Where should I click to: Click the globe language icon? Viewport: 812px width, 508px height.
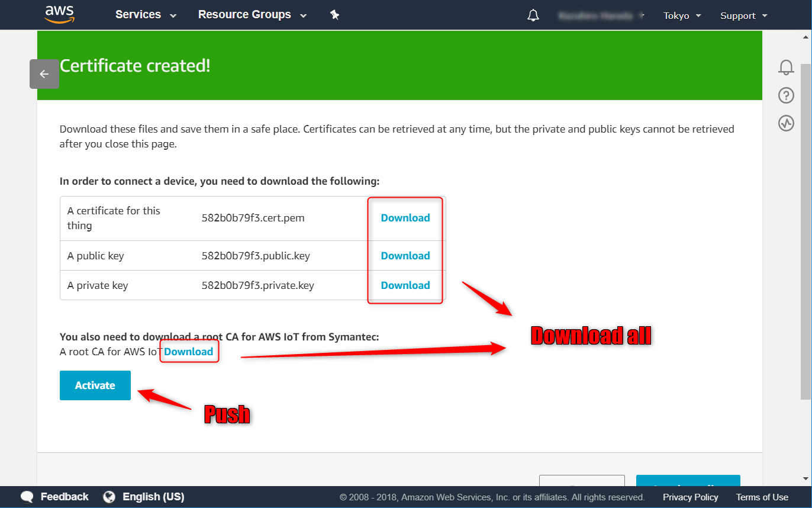(x=109, y=497)
